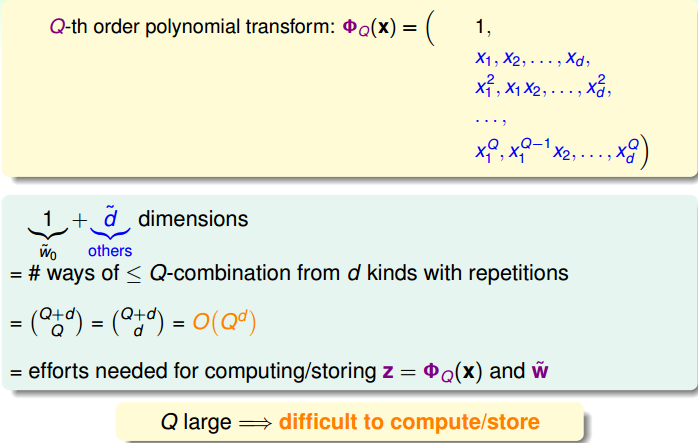Click the blue ellipsis line in the transform
Viewport: 698px width, 443px height.
(x=491, y=117)
